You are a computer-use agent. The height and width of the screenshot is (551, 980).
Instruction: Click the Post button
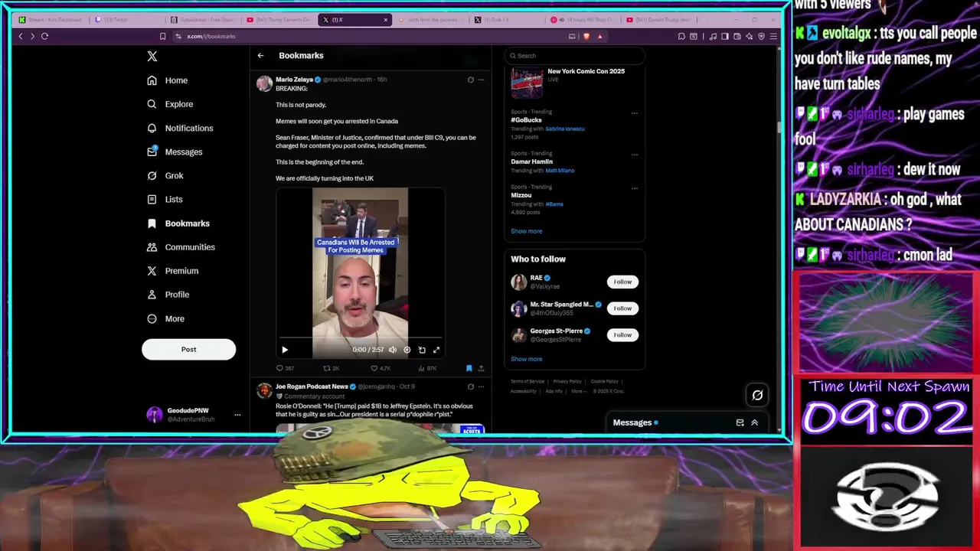coord(188,349)
